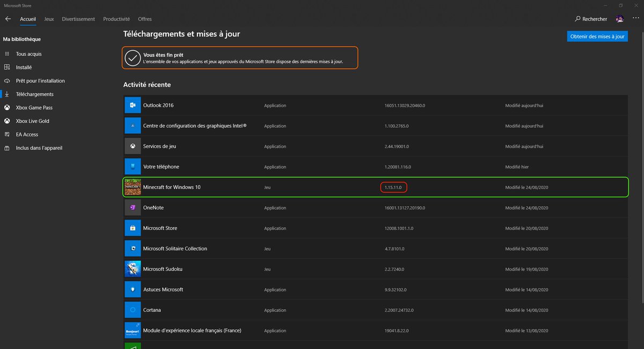
Task: Click the Microsoft Solitaire Collection name
Action: coord(175,248)
